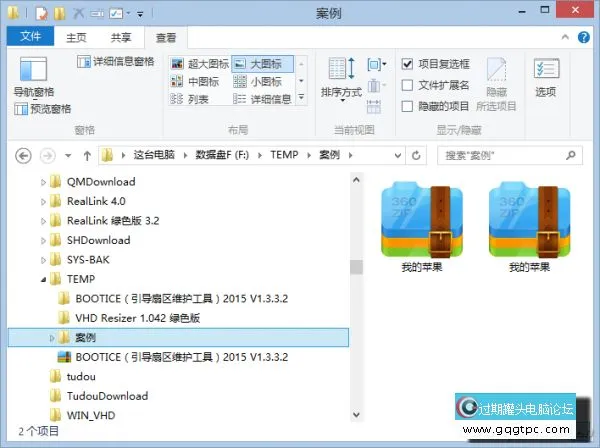Click navigation tree scrollbar down arrow
This screenshot has width=600, height=448.
[356, 414]
